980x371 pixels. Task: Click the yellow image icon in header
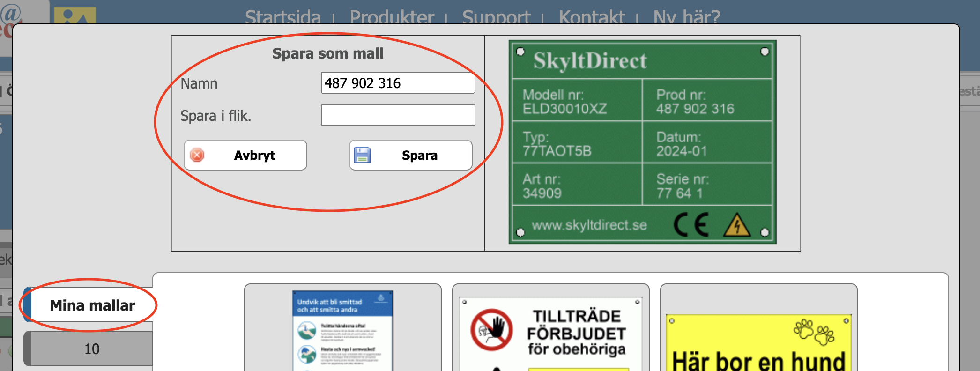[x=75, y=15]
